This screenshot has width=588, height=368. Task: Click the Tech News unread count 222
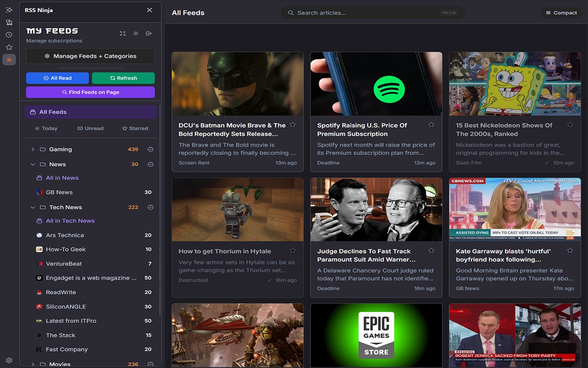tap(133, 207)
